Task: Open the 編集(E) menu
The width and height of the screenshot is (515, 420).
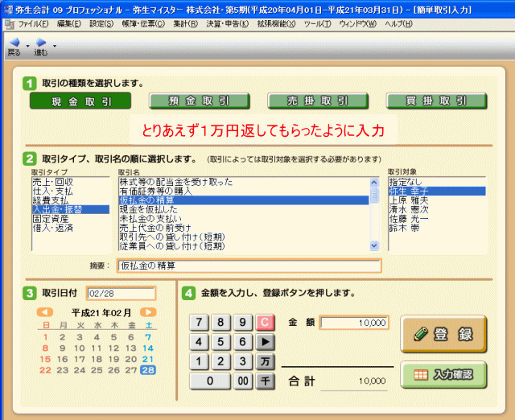Action: coord(69,24)
